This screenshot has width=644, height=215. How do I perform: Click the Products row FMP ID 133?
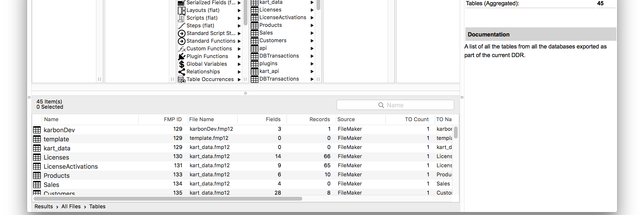click(x=177, y=174)
